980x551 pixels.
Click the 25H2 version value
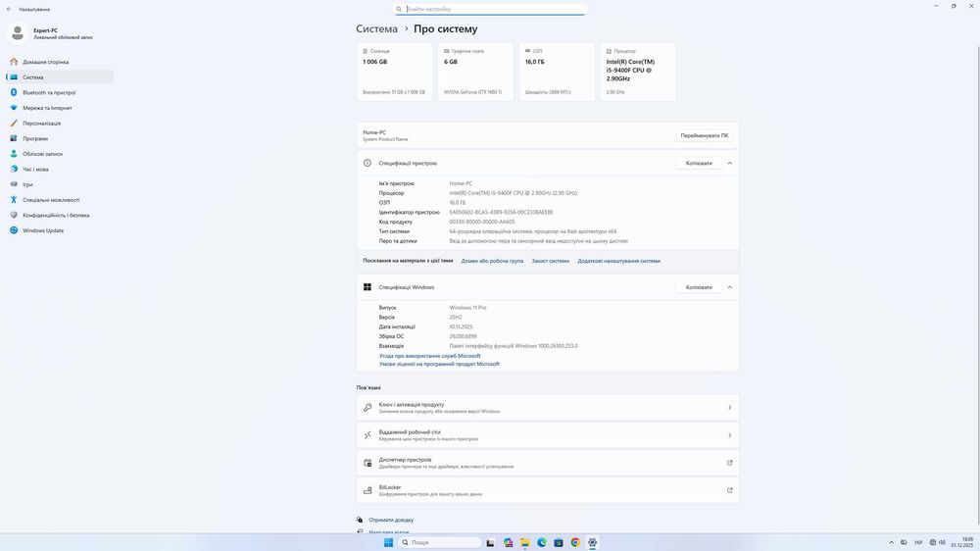(456, 317)
